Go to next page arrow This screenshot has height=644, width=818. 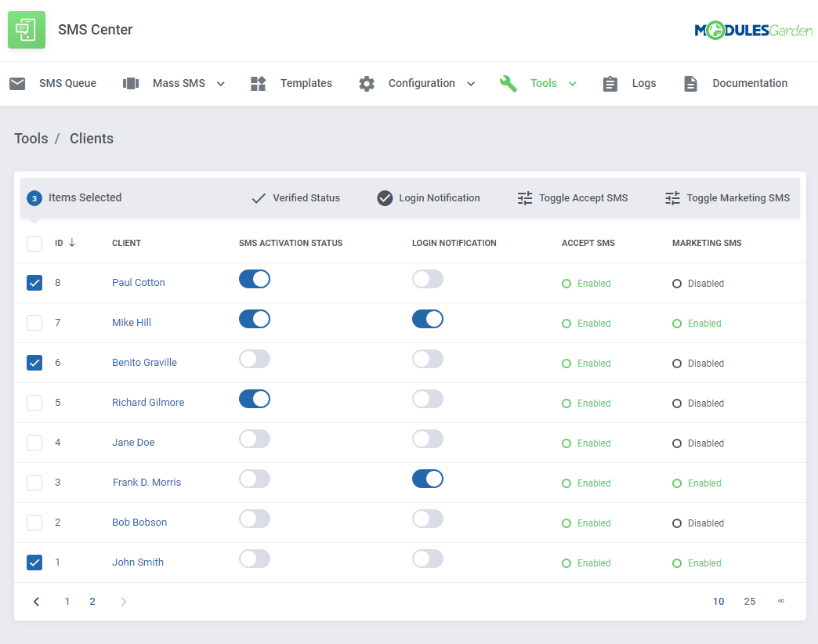124,601
